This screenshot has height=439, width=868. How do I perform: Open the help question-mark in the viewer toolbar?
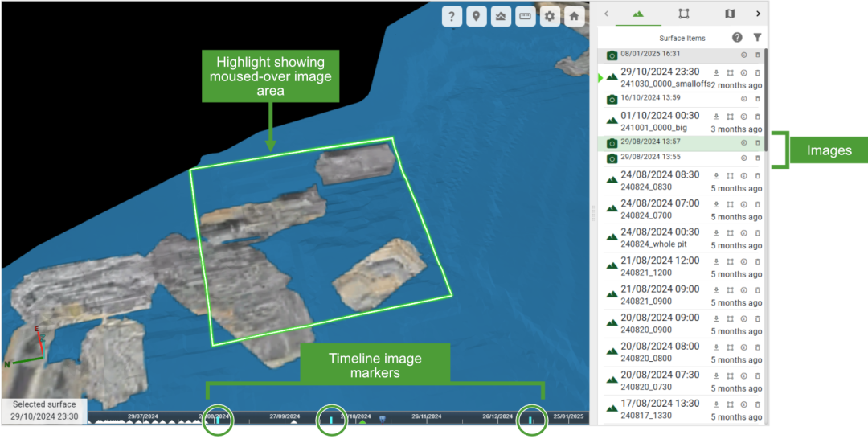452,17
